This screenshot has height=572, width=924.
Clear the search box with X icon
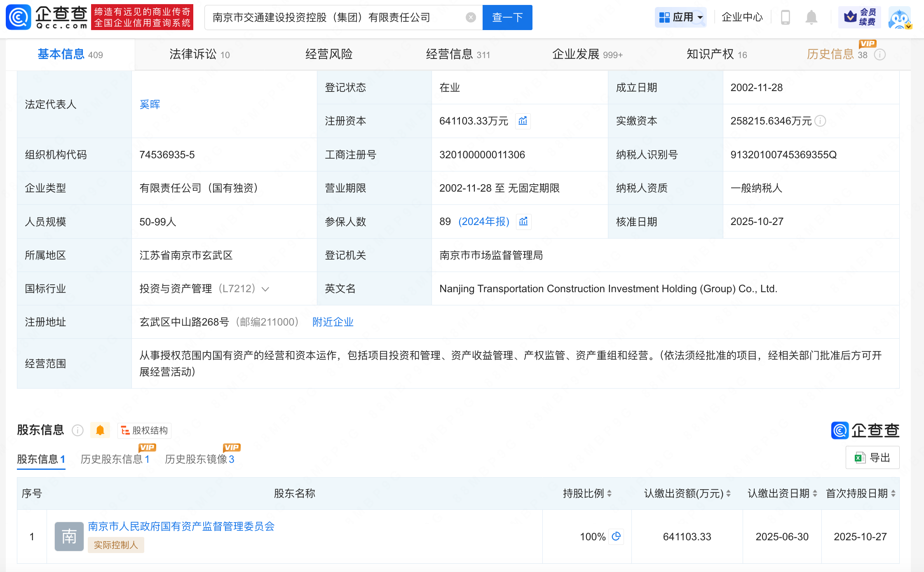click(471, 17)
